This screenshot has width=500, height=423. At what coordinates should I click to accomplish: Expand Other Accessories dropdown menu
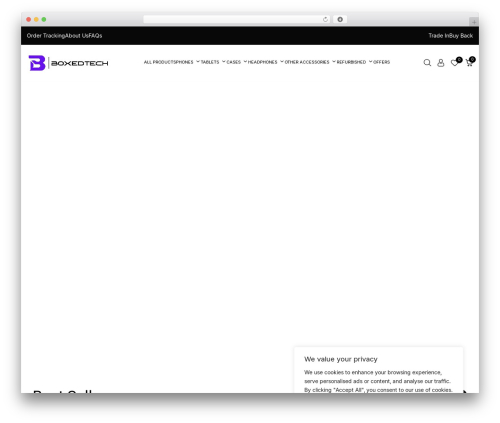[x=310, y=62]
